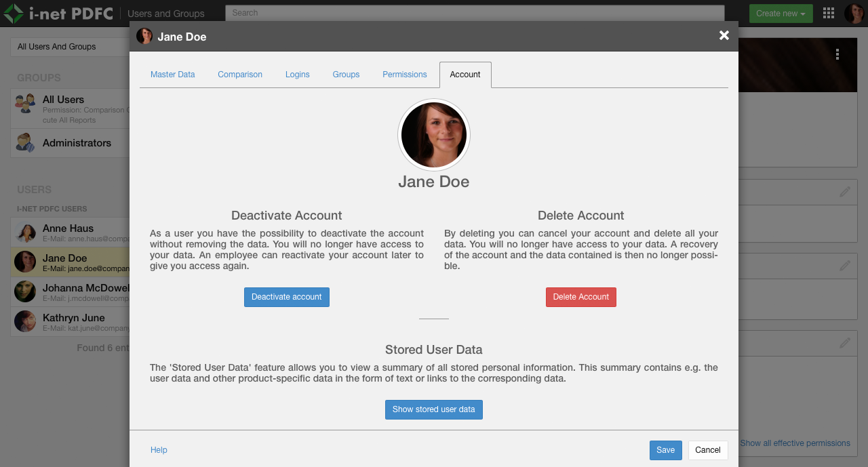Image resolution: width=868 pixels, height=467 pixels.
Task: Select the Johanna McDowell user name
Action: point(86,287)
